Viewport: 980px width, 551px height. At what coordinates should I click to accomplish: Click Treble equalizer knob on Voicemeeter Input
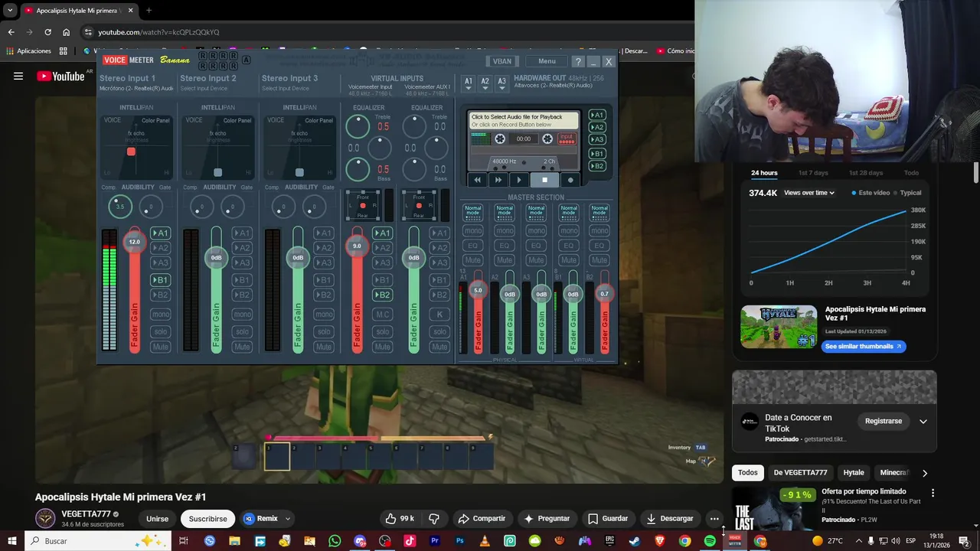point(358,126)
